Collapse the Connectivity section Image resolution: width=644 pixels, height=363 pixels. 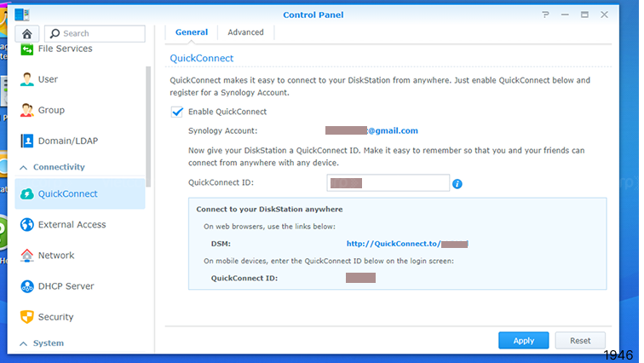24,167
